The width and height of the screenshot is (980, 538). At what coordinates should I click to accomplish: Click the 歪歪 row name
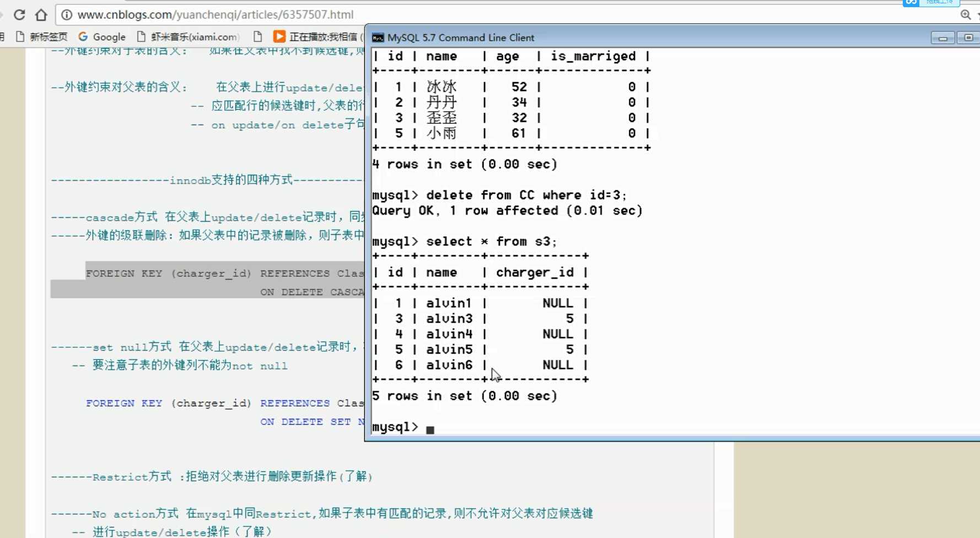[441, 117]
